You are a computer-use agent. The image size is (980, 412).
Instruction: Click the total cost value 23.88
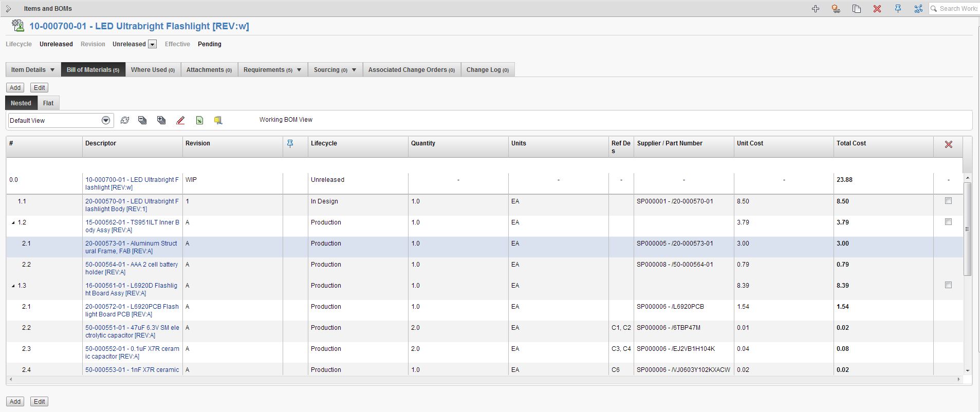(844, 180)
